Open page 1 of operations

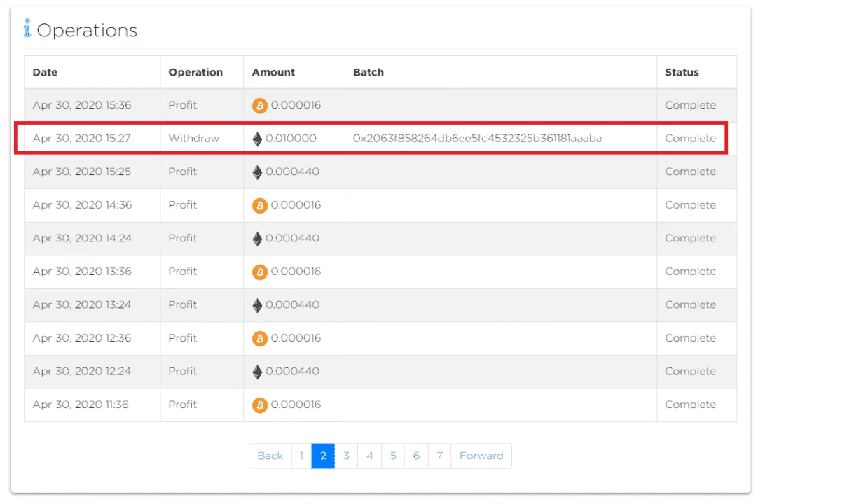[x=301, y=456]
